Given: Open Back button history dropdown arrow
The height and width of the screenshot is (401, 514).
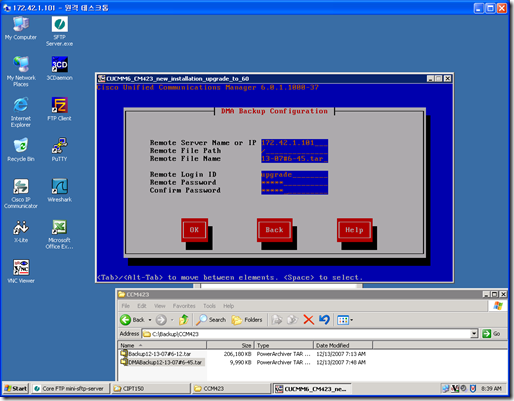Looking at the screenshot, I should point(150,320).
